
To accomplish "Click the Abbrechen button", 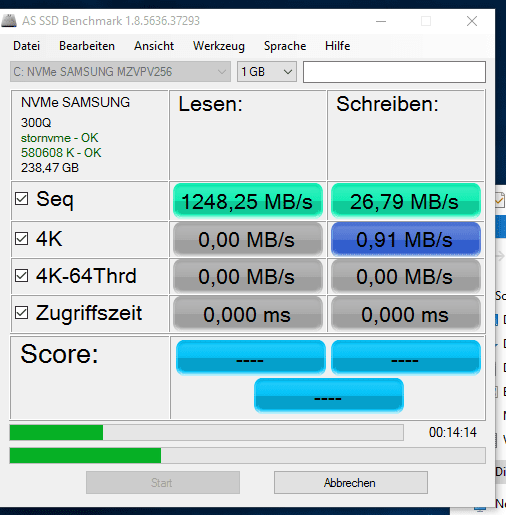I will [351, 482].
